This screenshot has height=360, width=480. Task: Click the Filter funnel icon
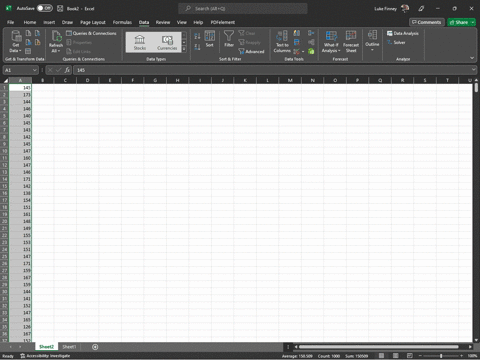pos(229,39)
